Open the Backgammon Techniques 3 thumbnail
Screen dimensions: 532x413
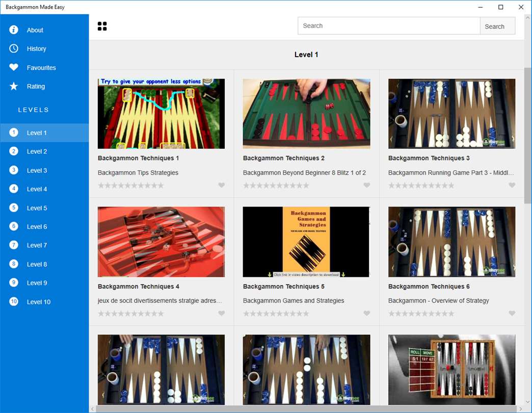click(451, 114)
